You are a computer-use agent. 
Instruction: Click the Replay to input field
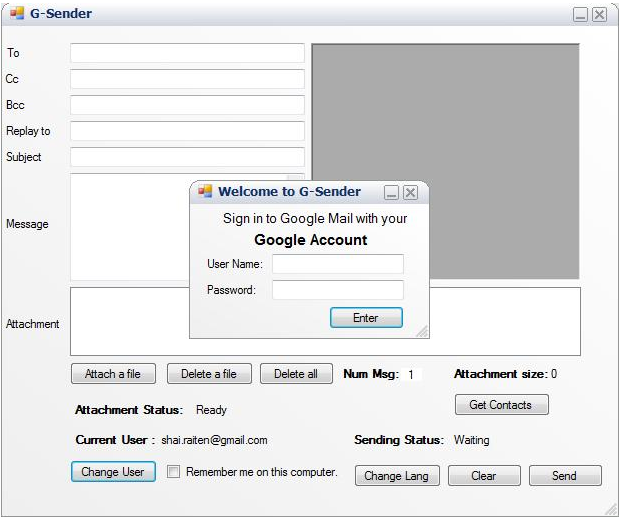click(x=187, y=131)
